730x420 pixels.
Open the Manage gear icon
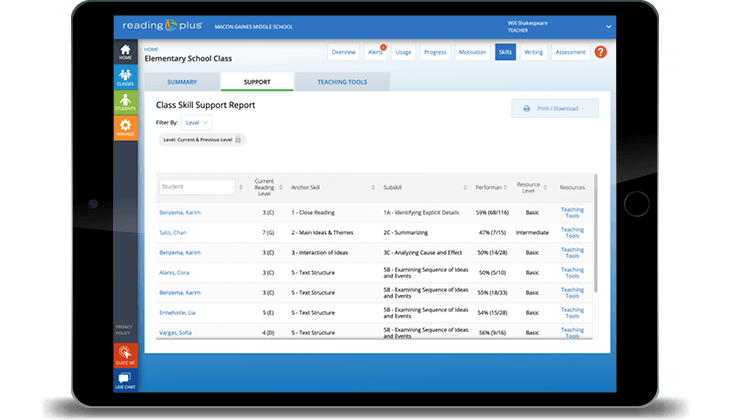(125, 128)
